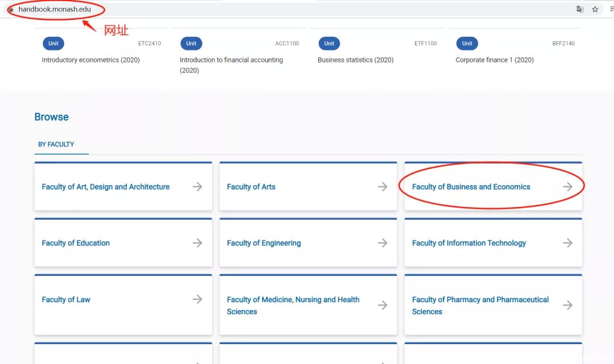Viewport: 614px width, 364px height.
Task: Click the Unit badge for ETF1100
Action: (x=329, y=43)
